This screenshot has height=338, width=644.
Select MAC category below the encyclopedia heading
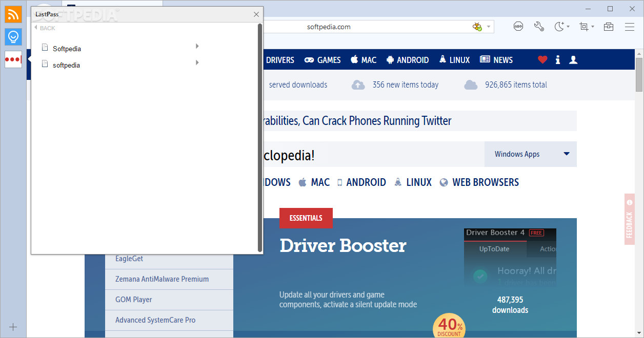pyautogui.click(x=314, y=182)
